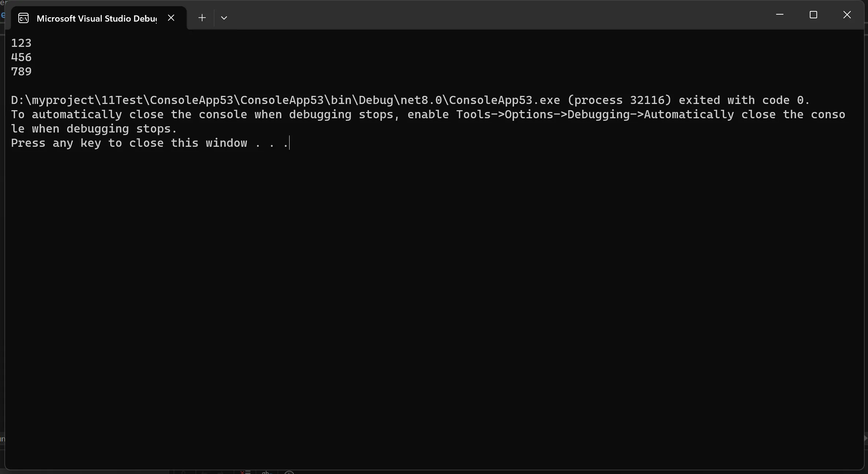Click the terminal icon on the debug console tab
This screenshot has width=868, height=474.
tap(23, 18)
